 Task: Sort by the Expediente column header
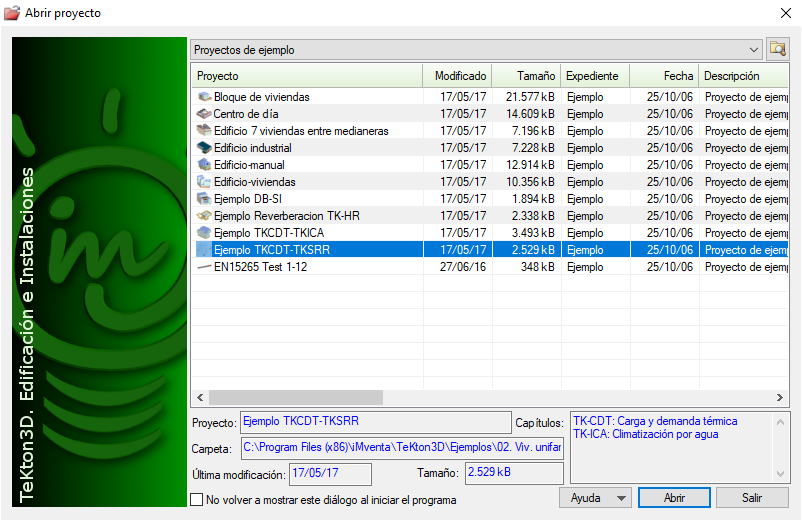click(x=595, y=76)
